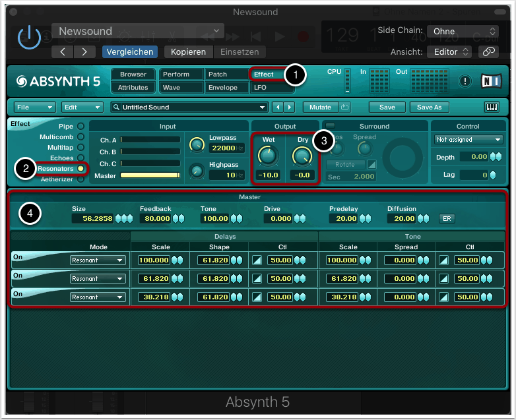Click the Mutate button
This screenshot has width=516, height=420.
pyautogui.click(x=321, y=107)
